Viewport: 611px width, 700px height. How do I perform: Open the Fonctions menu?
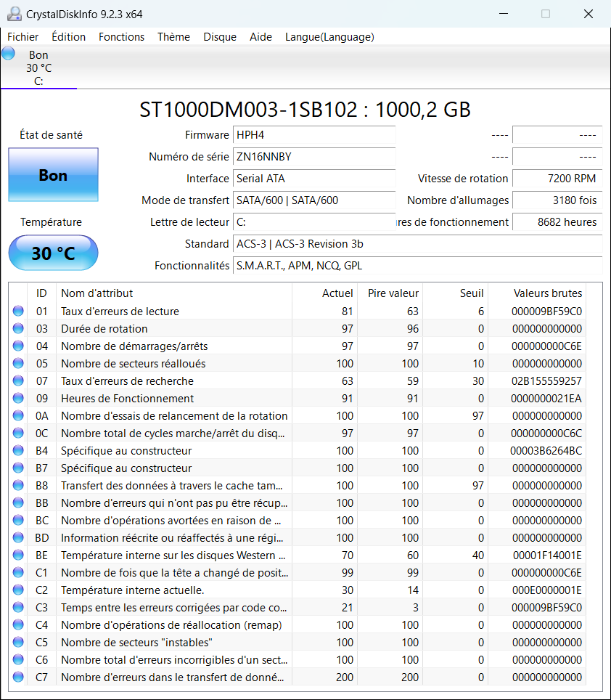click(121, 36)
